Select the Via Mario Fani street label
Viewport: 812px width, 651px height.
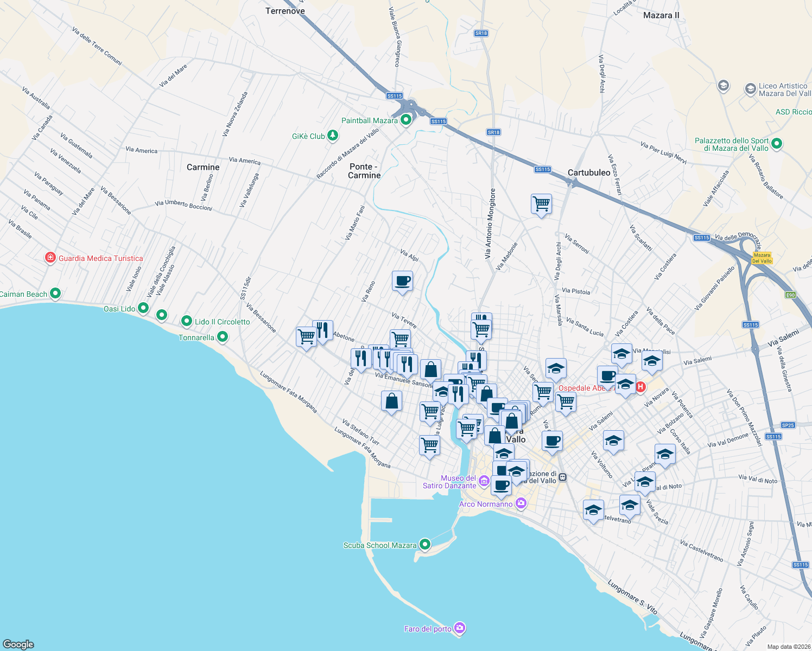pyautogui.click(x=355, y=223)
